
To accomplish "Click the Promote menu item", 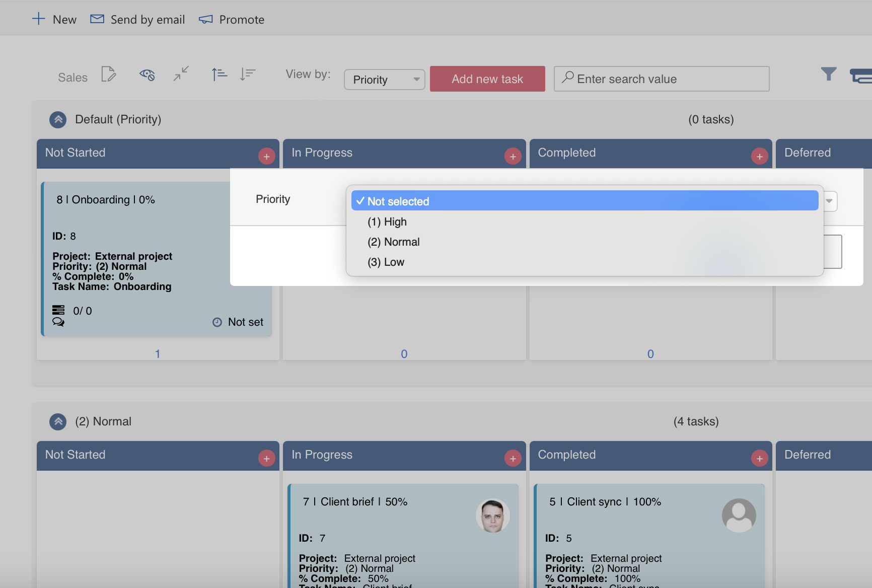I will (x=231, y=19).
